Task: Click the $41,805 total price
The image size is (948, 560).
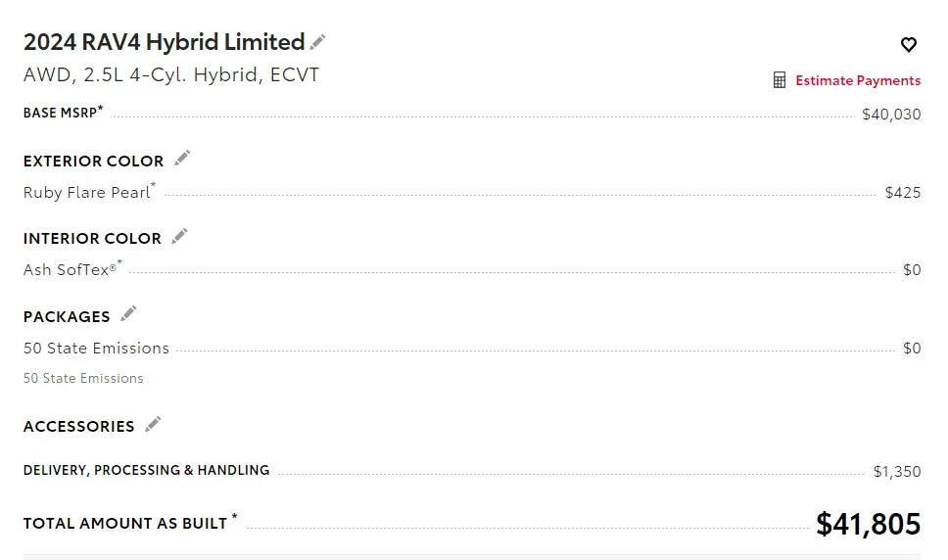Action: (868, 524)
